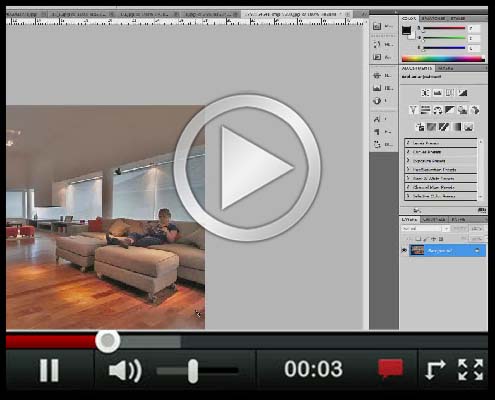The width and height of the screenshot is (495, 400).
Task: Add a Threshold adjustment
Action: point(444,127)
